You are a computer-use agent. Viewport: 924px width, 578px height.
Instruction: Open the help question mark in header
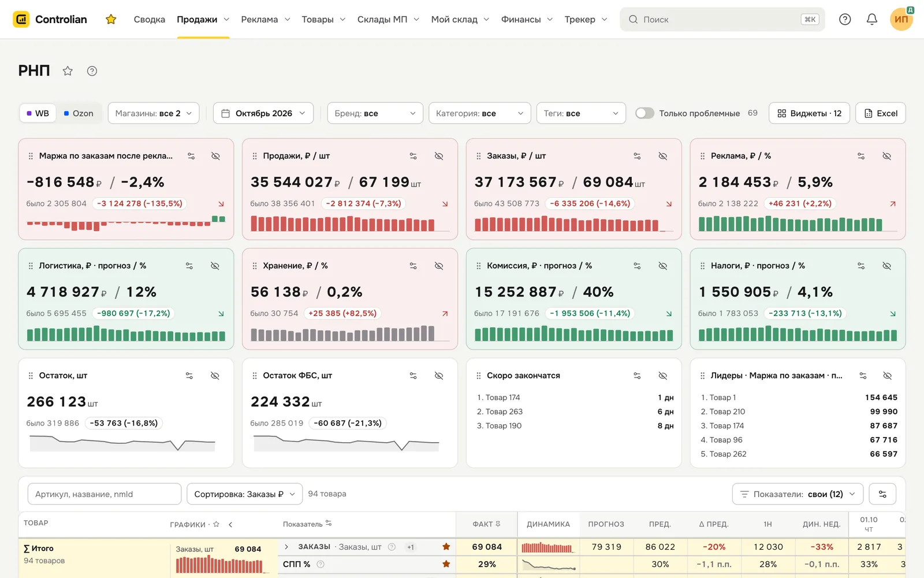tap(845, 19)
